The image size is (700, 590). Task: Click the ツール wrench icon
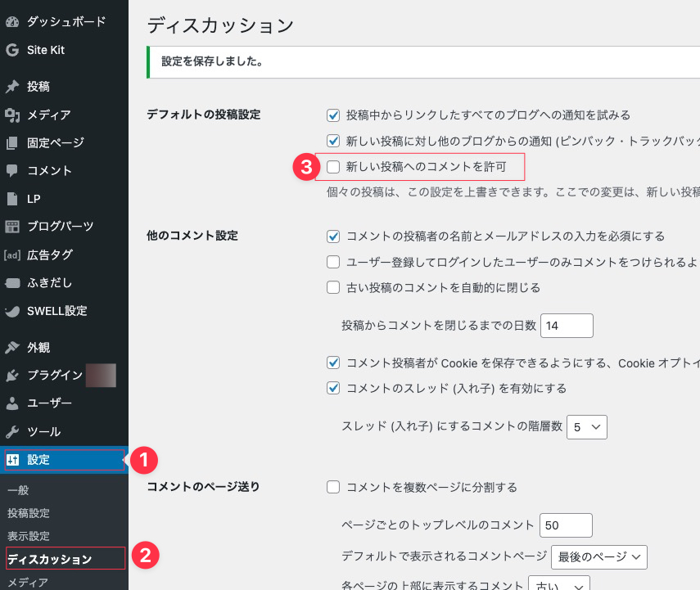(12, 432)
